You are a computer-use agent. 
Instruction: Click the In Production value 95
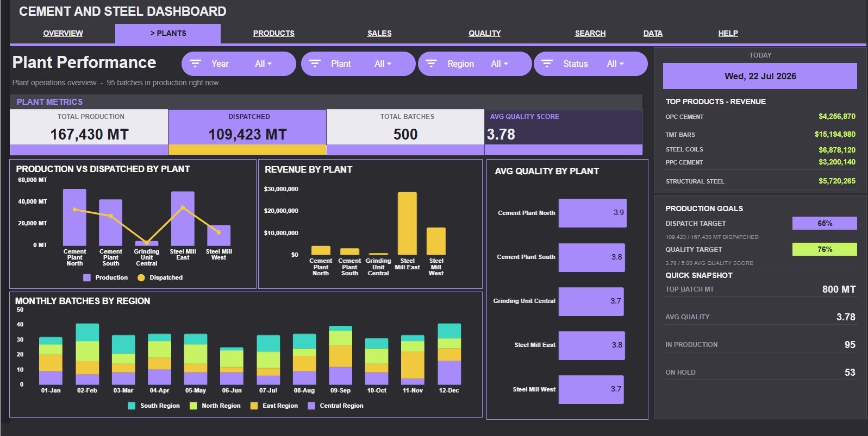tap(850, 345)
